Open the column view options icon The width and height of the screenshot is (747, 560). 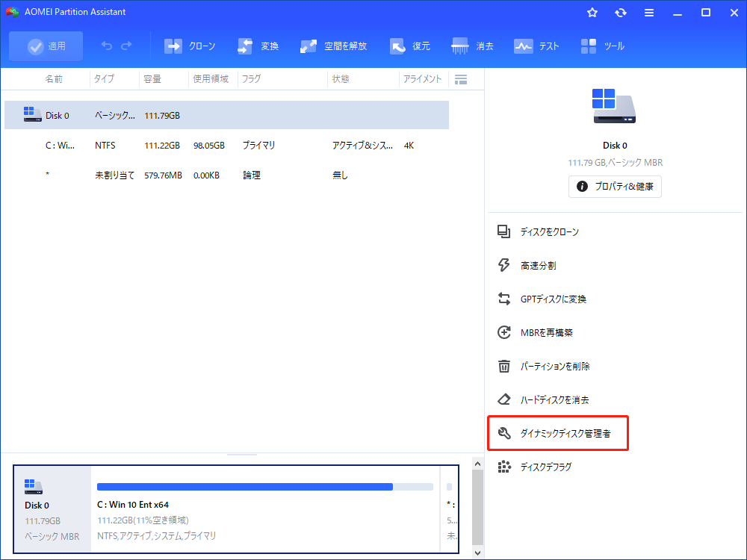coord(461,80)
